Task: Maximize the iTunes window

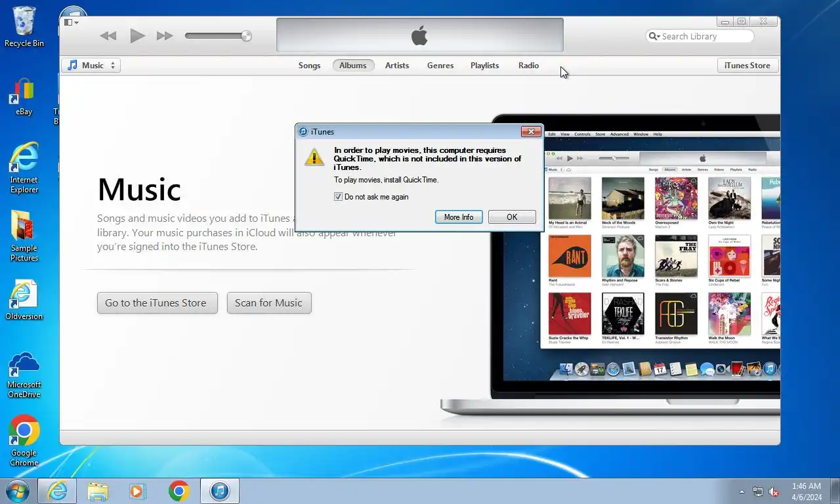Action: click(742, 22)
